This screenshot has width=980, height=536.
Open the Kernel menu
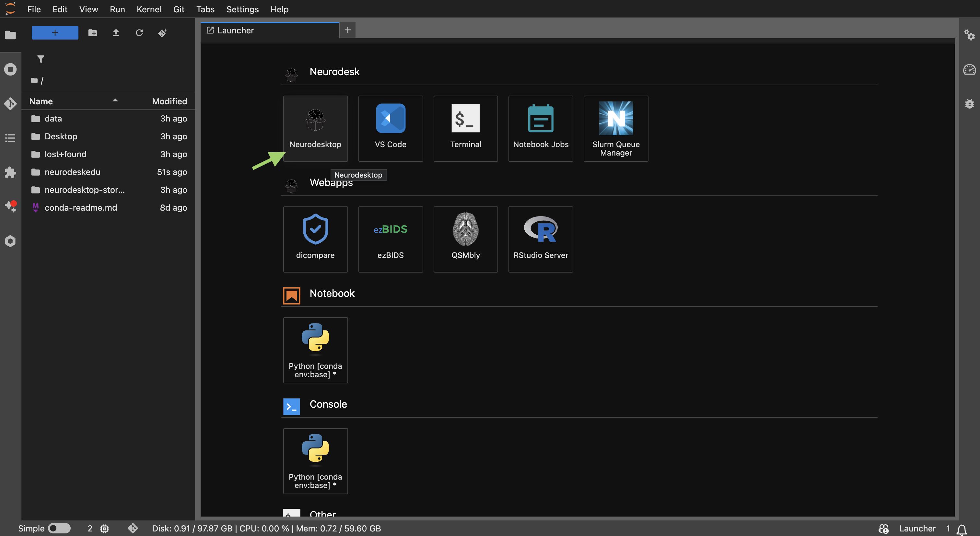click(149, 9)
